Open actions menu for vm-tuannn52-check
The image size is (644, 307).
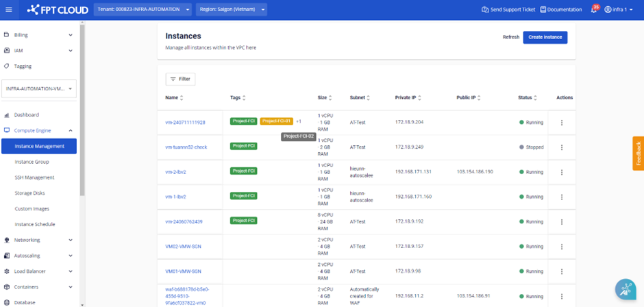pos(562,147)
